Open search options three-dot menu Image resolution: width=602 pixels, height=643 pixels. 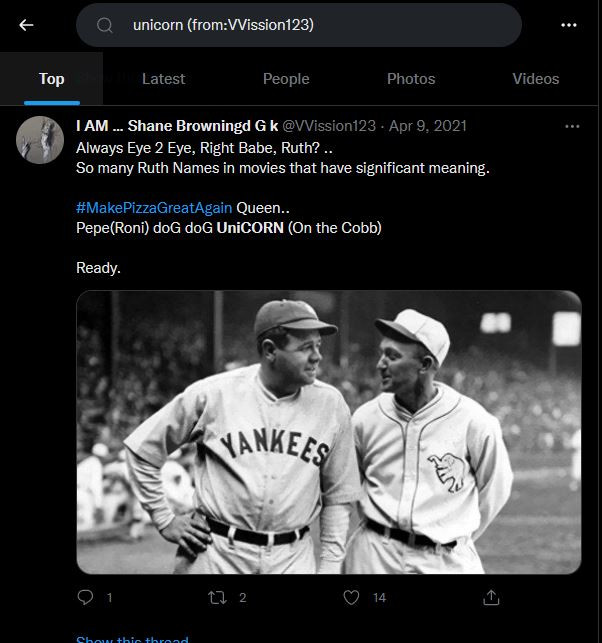coord(569,25)
